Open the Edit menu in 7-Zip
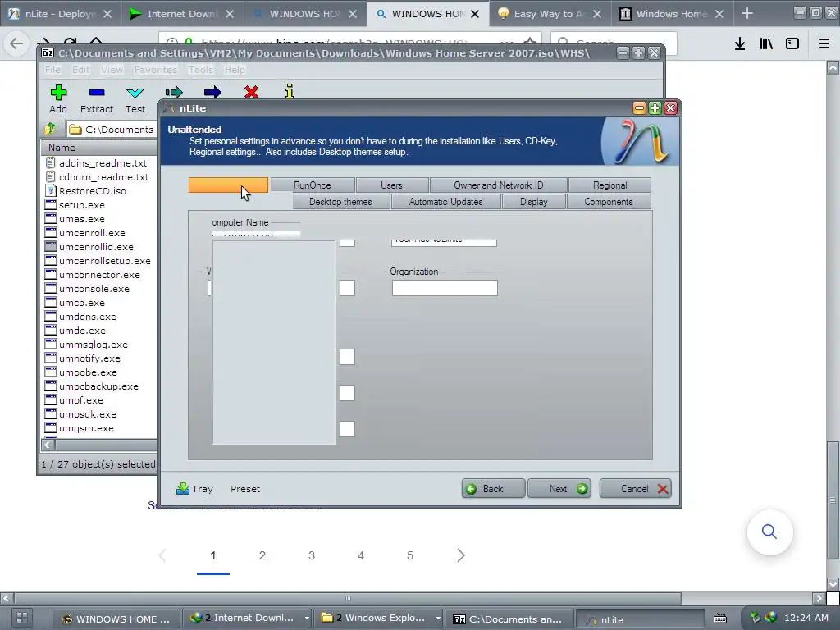 coord(81,70)
